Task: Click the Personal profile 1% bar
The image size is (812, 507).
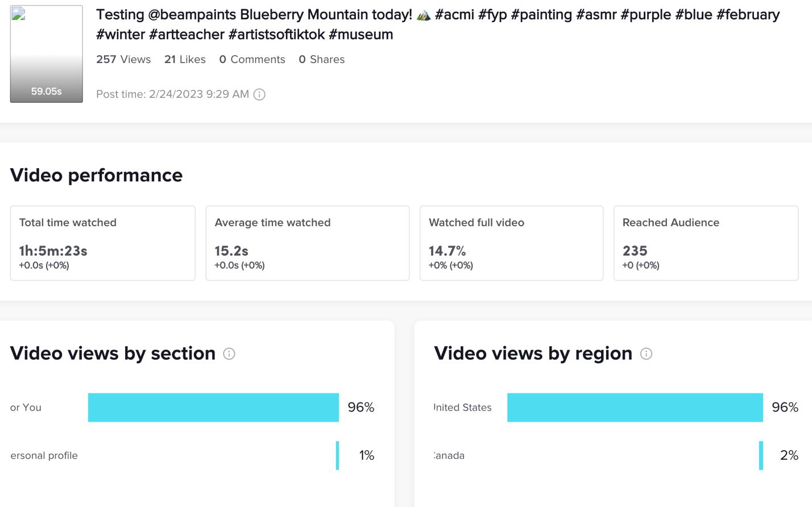Action: tap(337, 455)
